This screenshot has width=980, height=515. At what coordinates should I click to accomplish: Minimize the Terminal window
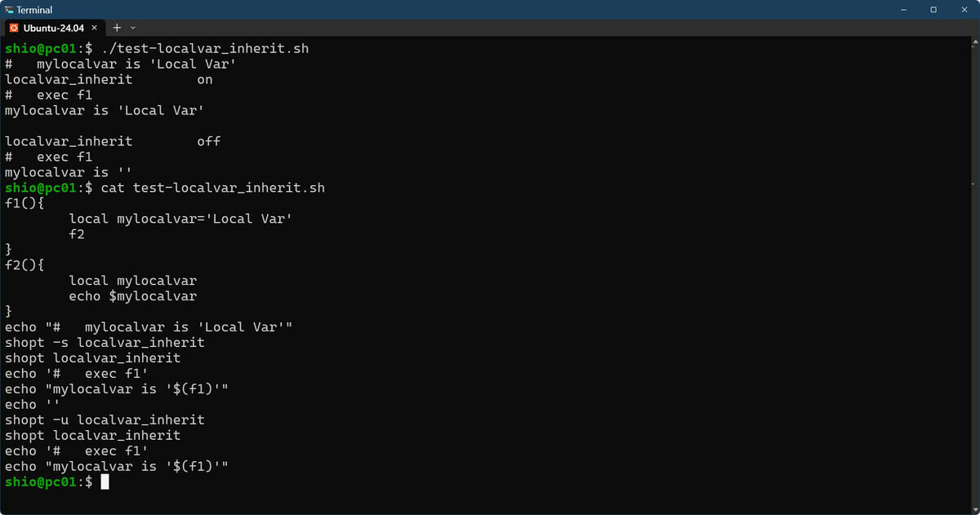[x=904, y=10]
